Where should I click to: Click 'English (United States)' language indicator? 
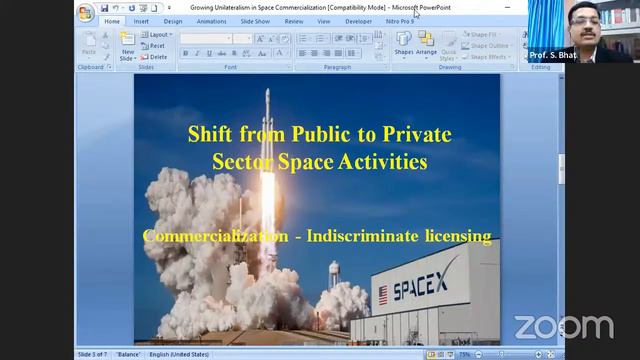pos(179,354)
